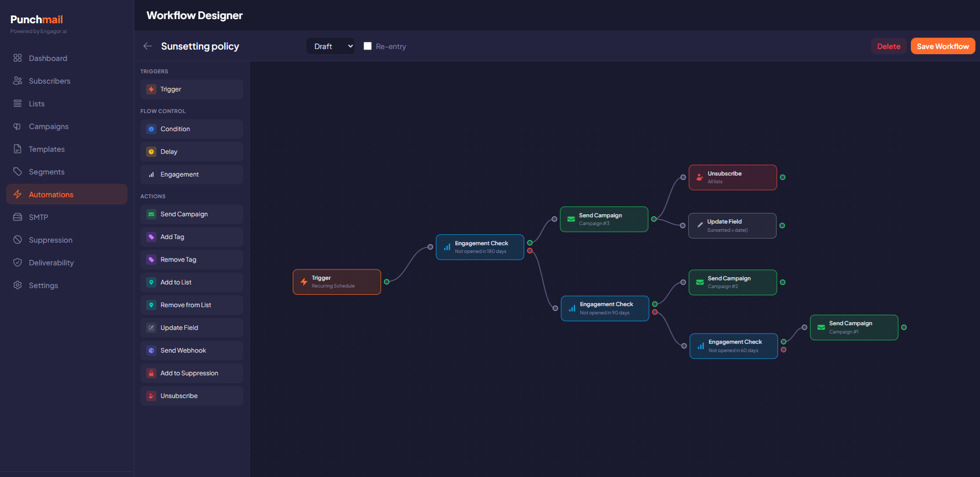Viewport: 980px width, 477px height.
Task: Click the Condition node icon
Action: (x=151, y=129)
